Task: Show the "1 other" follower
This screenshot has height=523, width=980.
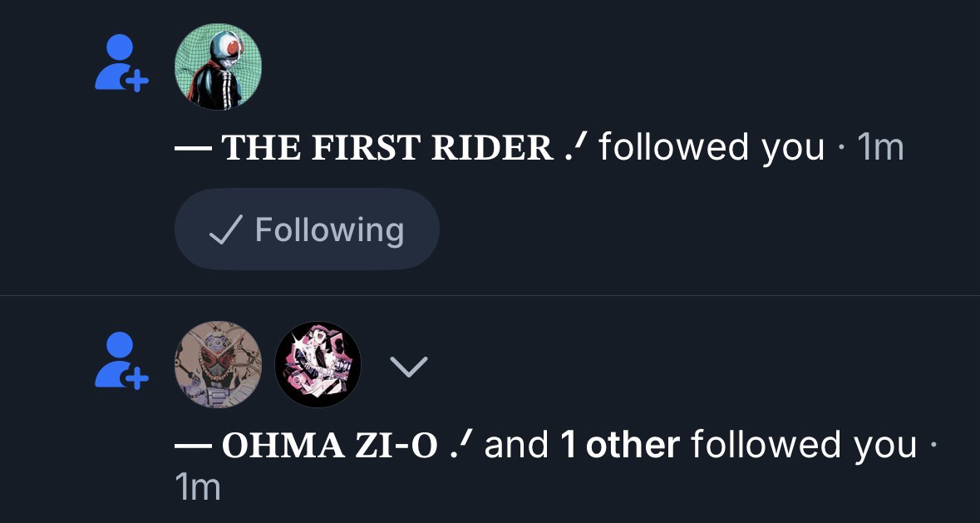Action: (619, 446)
